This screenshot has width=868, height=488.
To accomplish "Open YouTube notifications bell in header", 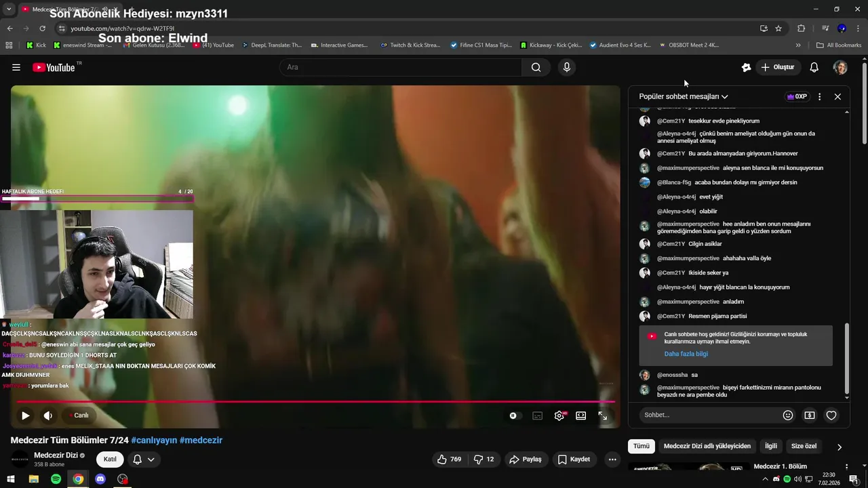I will tap(814, 67).
